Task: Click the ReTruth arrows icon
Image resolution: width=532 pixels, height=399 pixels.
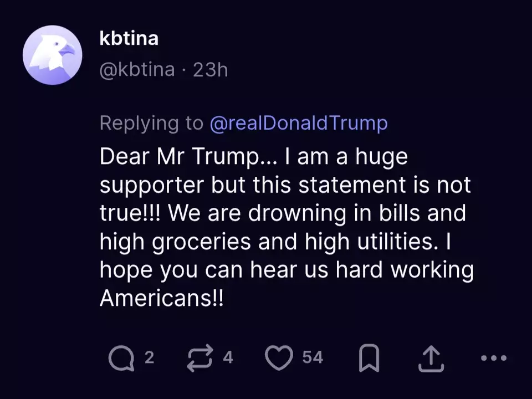Action: 200,359
